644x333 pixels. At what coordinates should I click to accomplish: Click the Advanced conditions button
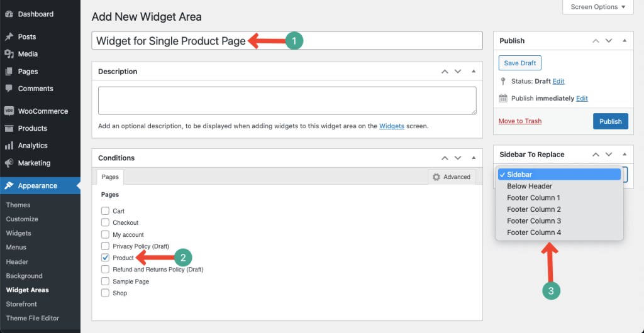coord(452,177)
